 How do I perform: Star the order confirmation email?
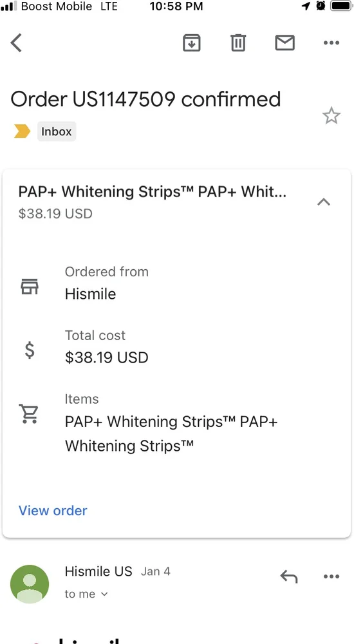(331, 116)
